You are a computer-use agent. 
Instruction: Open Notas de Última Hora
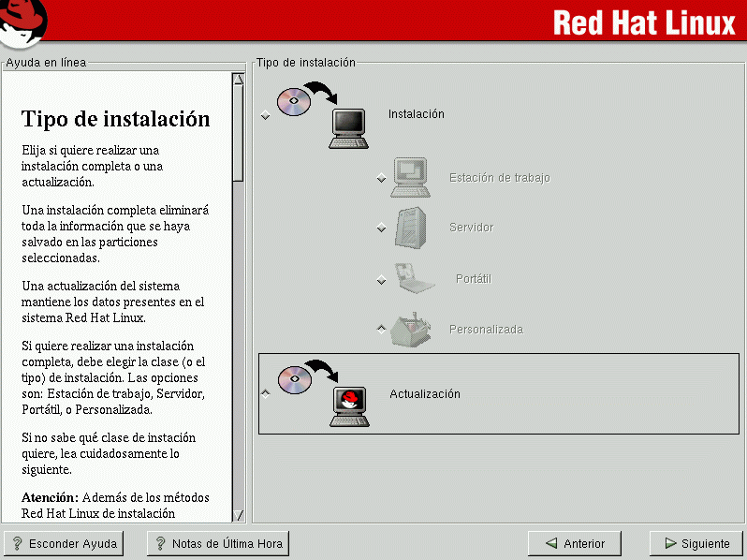pyautogui.click(x=218, y=543)
